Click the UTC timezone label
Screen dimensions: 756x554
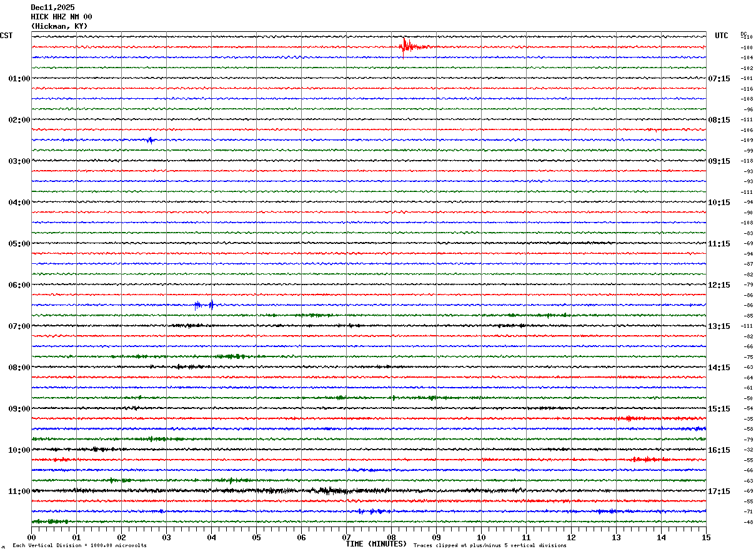(722, 36)
